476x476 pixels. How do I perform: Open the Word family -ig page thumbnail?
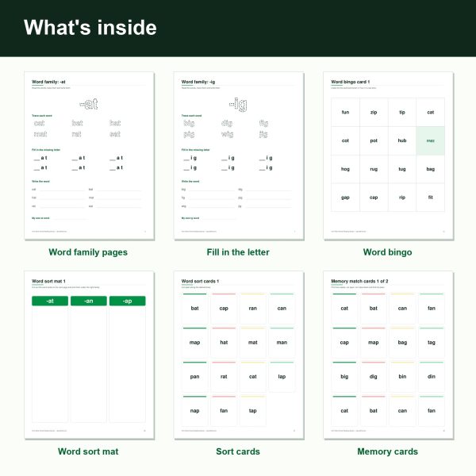239,155
